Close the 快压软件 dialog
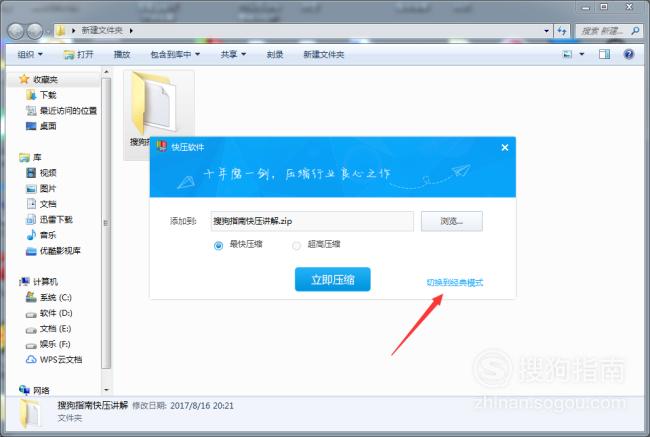 coord(504,147)
